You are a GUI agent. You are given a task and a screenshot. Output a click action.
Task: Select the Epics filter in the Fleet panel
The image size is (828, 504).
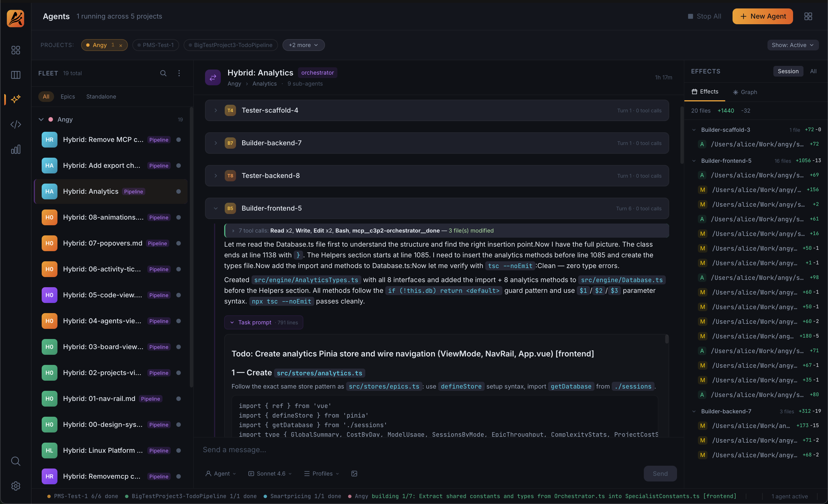pyautogui.click(x=67, y=96)
